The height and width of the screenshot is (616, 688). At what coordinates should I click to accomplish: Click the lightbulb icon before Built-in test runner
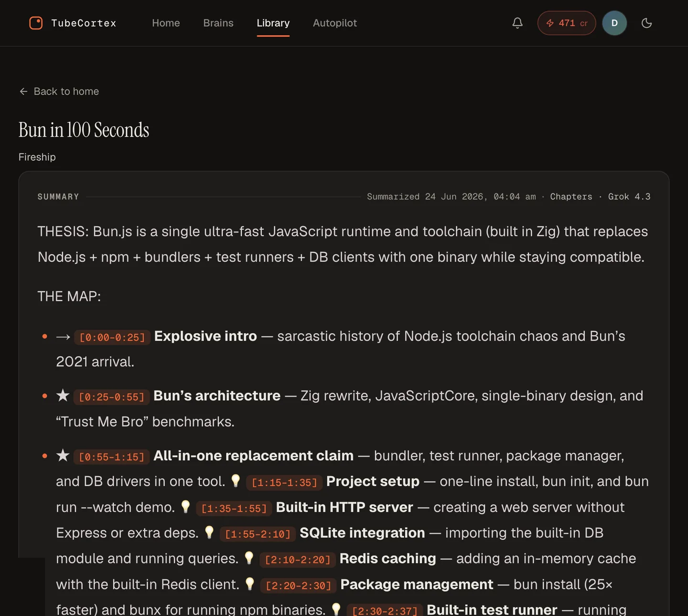[x=336, y=609]
